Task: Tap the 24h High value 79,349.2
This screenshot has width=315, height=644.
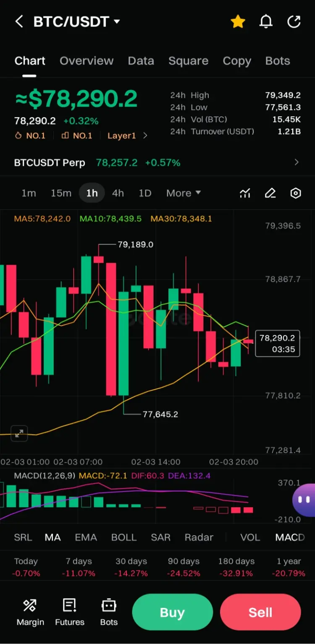Action: pyautogui.click(x=283, y=95)
